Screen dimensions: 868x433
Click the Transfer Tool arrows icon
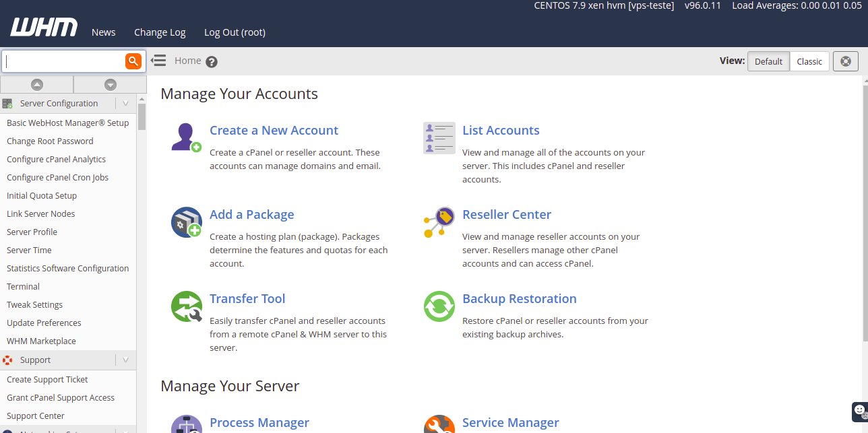coord(186,306)
